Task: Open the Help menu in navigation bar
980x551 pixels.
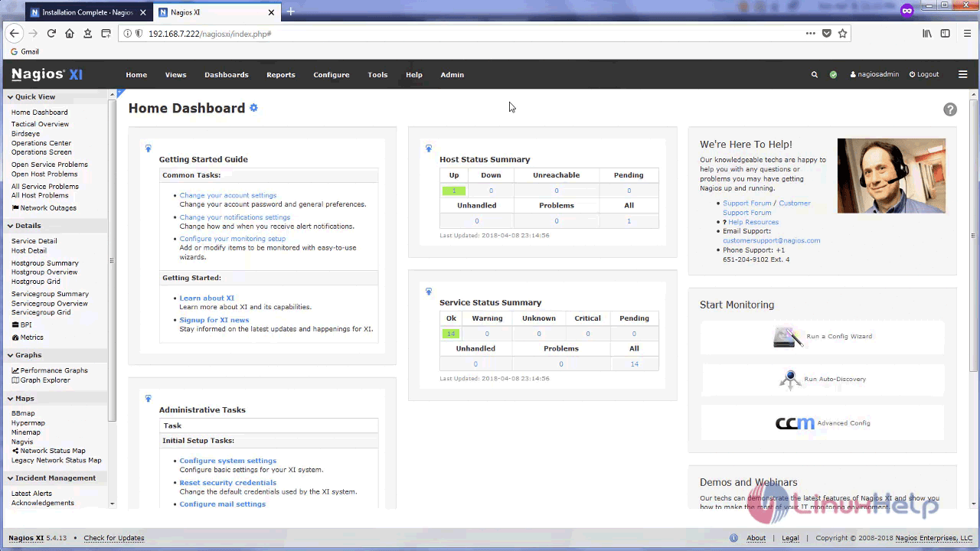Action: 414,75
